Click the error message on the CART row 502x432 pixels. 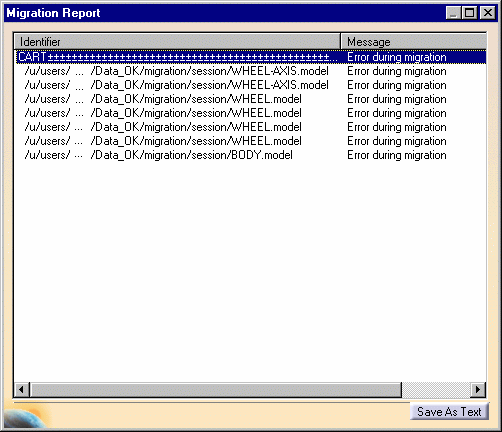coord(397,57)
